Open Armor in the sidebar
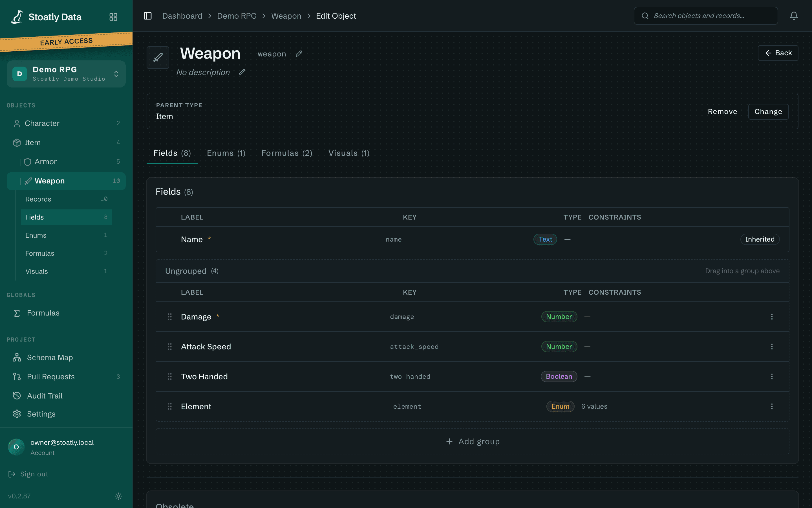 point(66,162)
